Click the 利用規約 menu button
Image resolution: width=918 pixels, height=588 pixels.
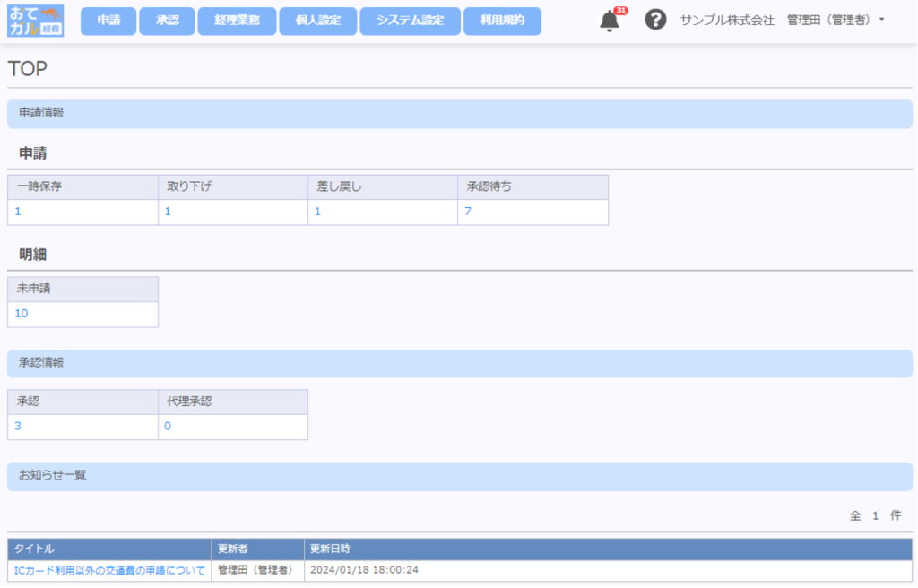[x=502, y=21]
